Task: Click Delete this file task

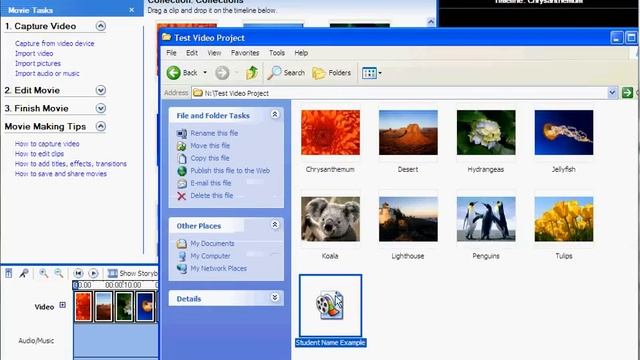Action: tap(211, 196)
